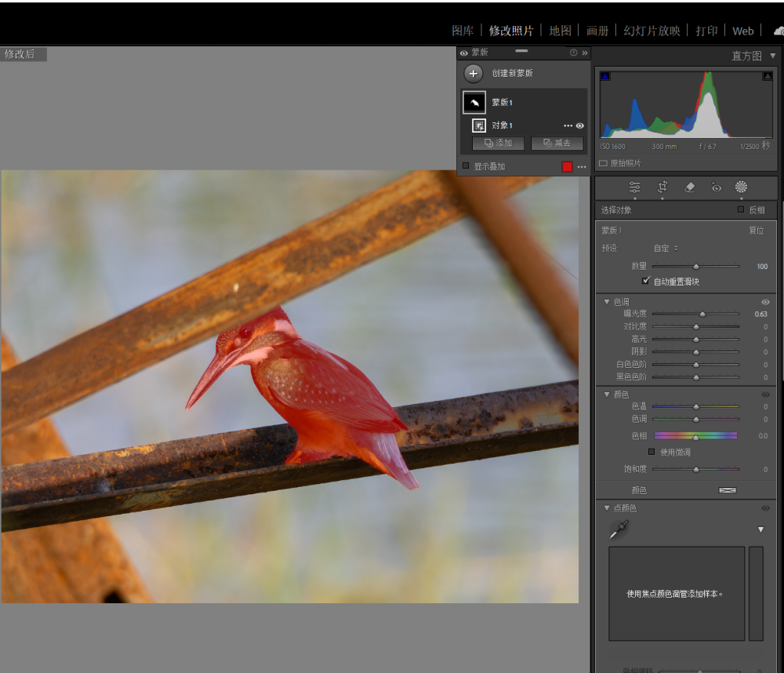Select the 对象1 object component icon
Viewport: 784px width, 673px height.
click(x=479, y=125)
